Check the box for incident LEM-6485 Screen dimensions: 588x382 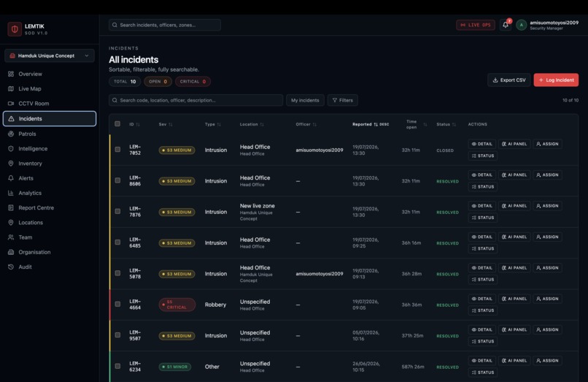click(117, 242)
